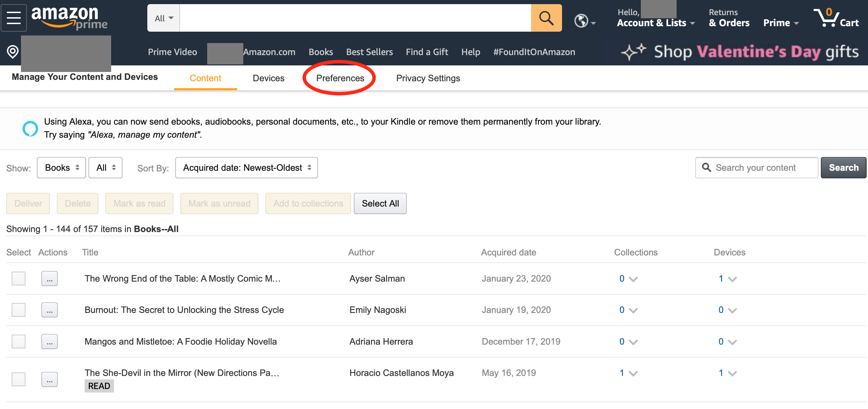Open the Privacy Settings tab

click(428, 78)
